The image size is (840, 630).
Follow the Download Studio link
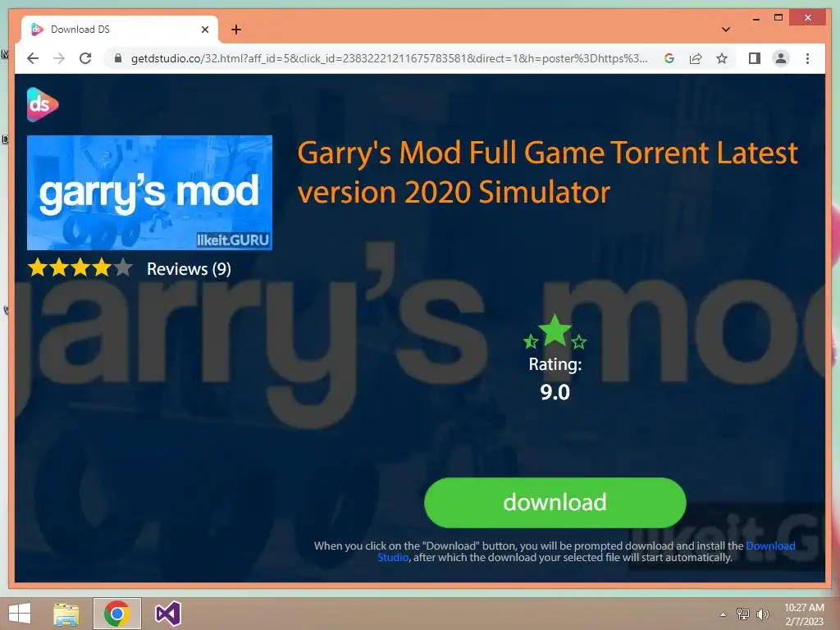click(770, 546)
